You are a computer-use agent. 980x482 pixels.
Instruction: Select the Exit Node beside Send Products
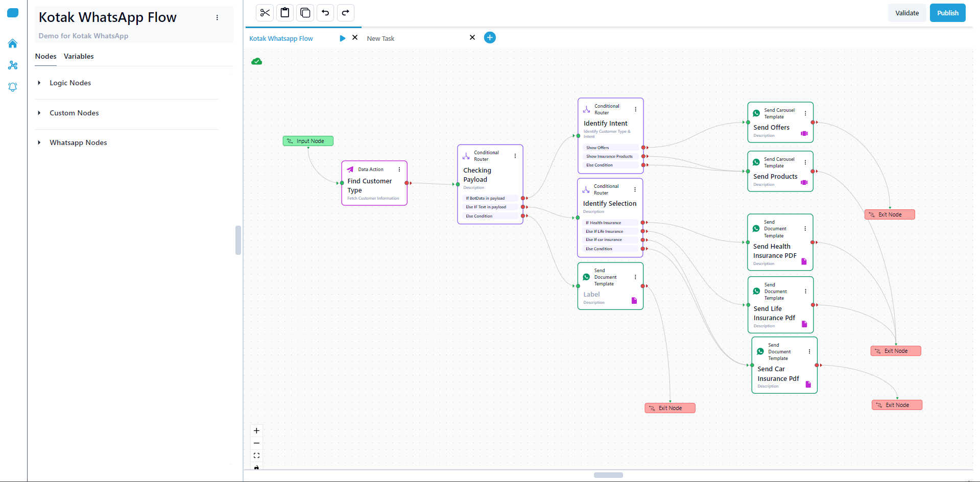(x=890, y=214)
